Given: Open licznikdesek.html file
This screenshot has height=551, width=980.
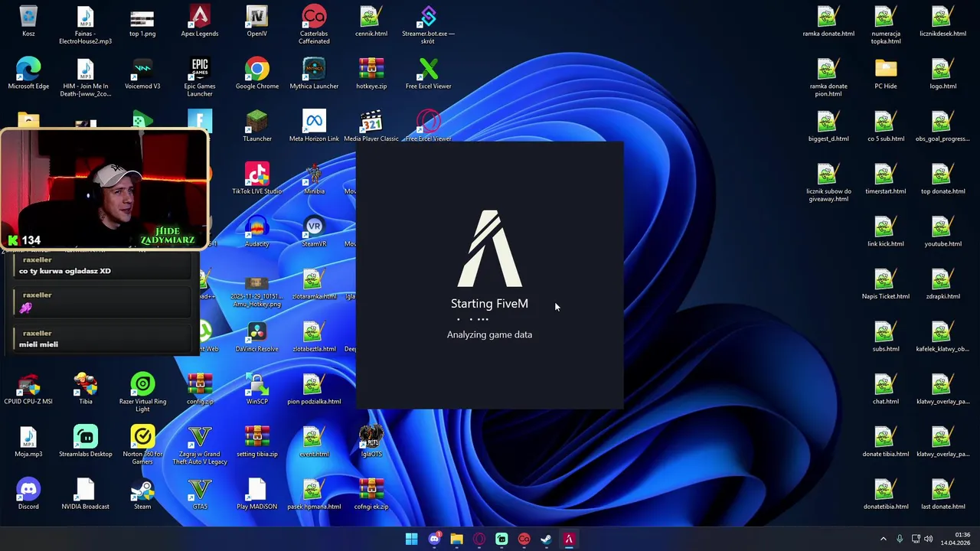Looking at the screenshot, I should tap(943, 22).
